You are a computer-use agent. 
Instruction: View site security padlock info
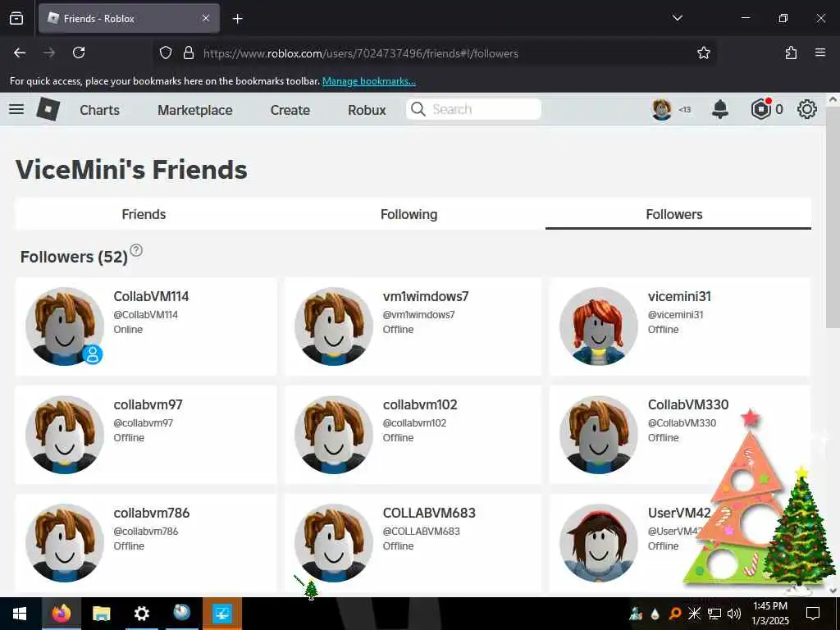(189, 52)
